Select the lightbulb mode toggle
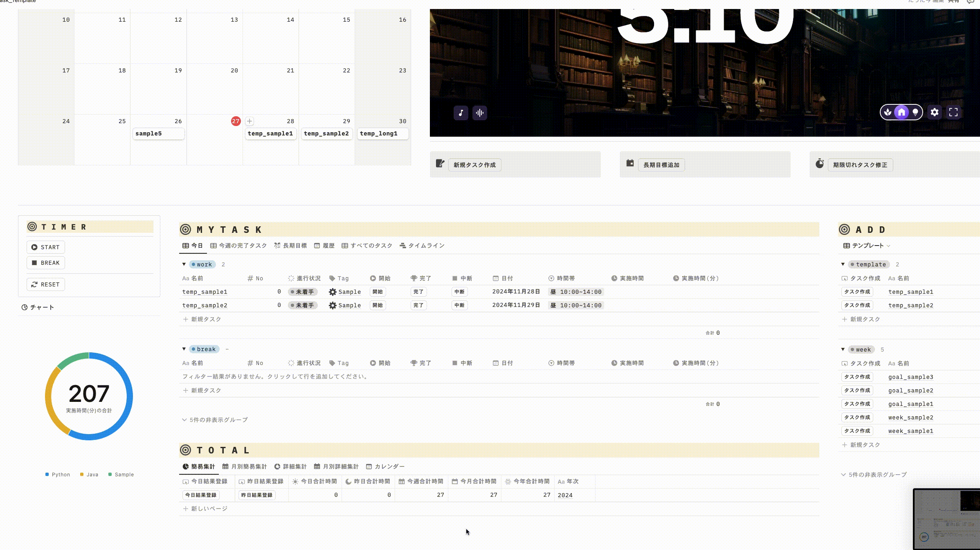 click(x=915, y=112)
